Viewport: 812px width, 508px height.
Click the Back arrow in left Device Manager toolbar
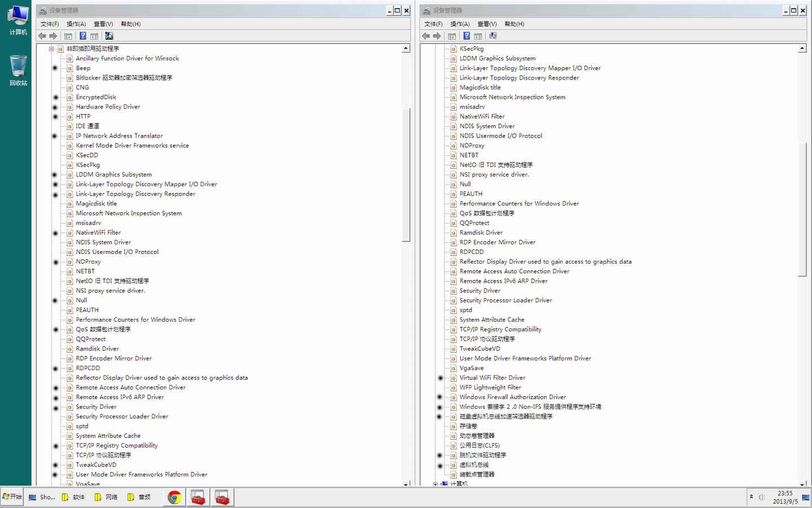(x=42, y=36)
